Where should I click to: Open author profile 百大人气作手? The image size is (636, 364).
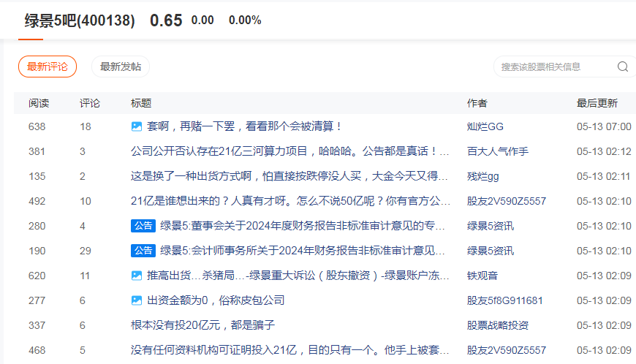click(x=498, y=151)
